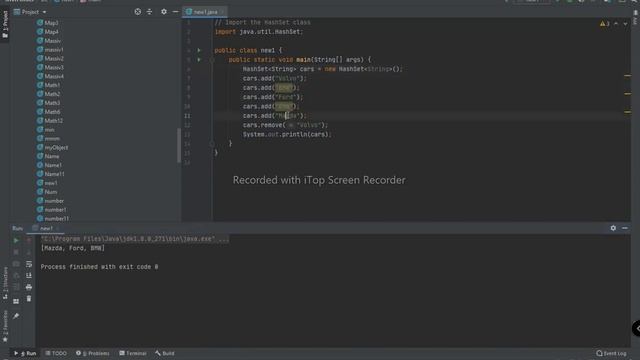Toggle soft-wrap in Run console
Image resolution: width=640 pixels, height=360 pixels.
coord(29,264)
